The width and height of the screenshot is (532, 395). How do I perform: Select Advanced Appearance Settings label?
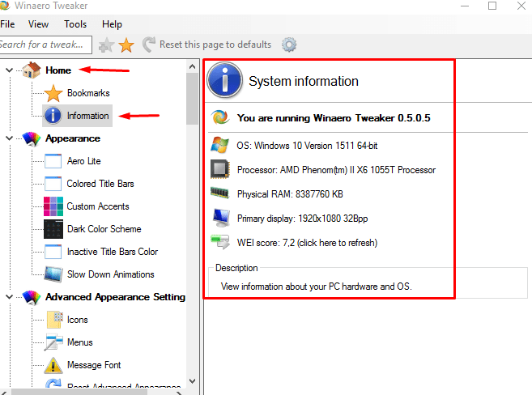(115, 297)
